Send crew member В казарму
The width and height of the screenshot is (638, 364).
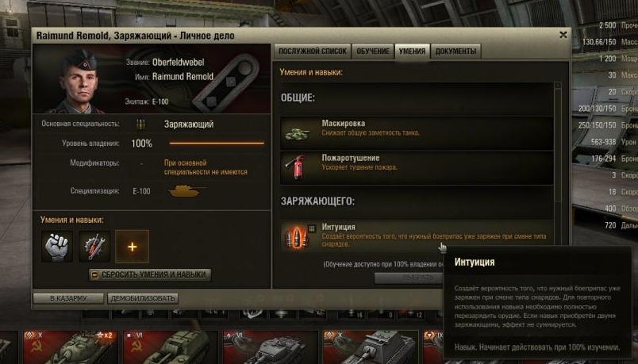[x=68, y=298]
